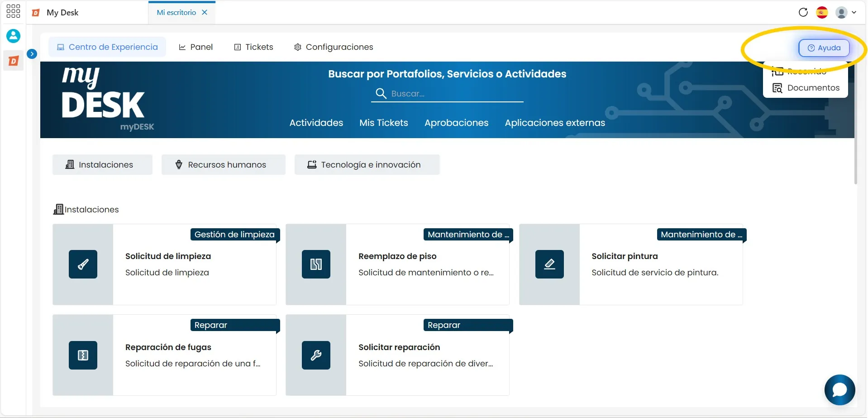Filter by Recursos humanos portfolio
The height and width of the screenshot is (418, 868).
tap(224, 165)
